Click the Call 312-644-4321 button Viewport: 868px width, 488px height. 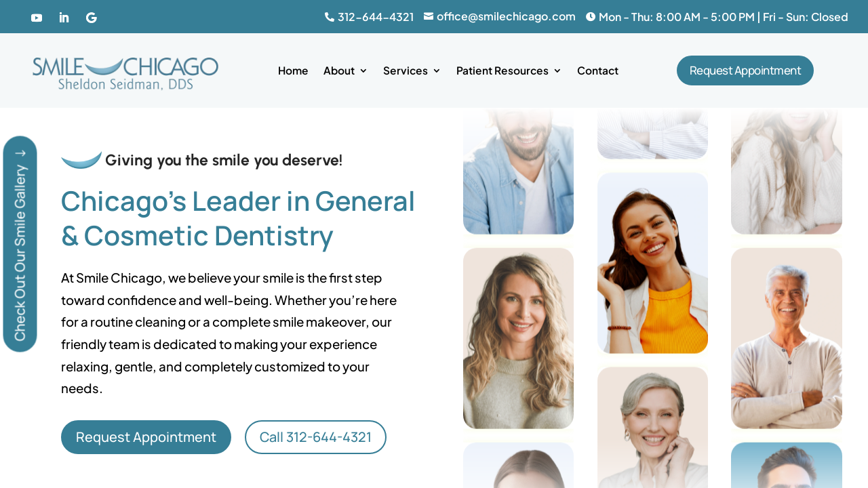315,437
